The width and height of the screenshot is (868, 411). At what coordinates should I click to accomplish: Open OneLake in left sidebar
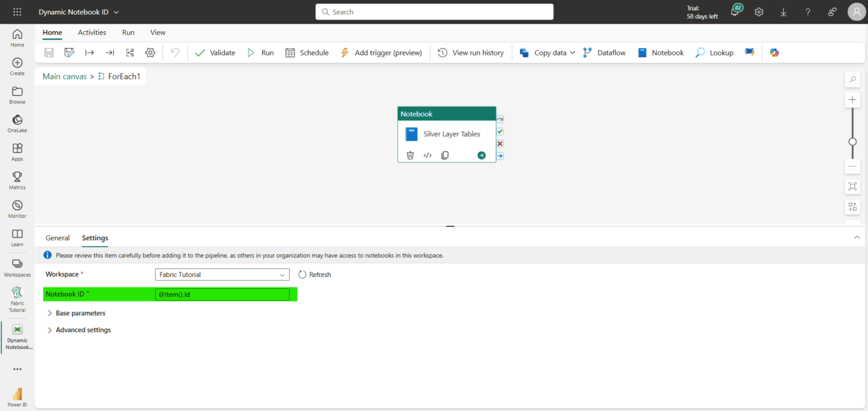coord(18,123)
